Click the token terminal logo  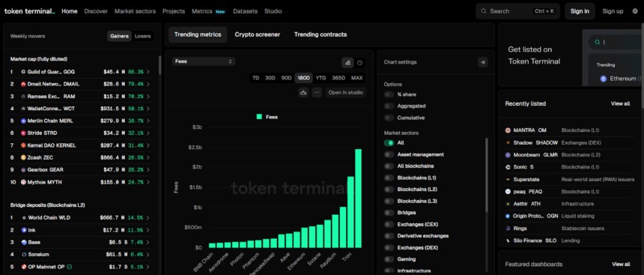click(29, 11)
